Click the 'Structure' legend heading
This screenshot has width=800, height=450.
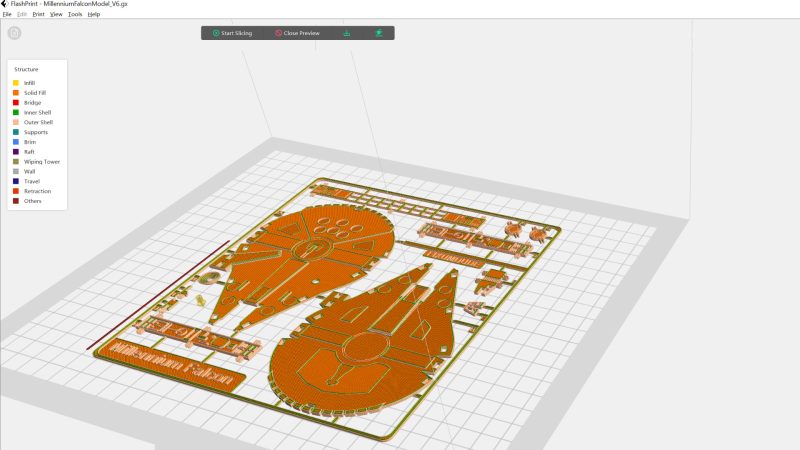click(26, 69)
